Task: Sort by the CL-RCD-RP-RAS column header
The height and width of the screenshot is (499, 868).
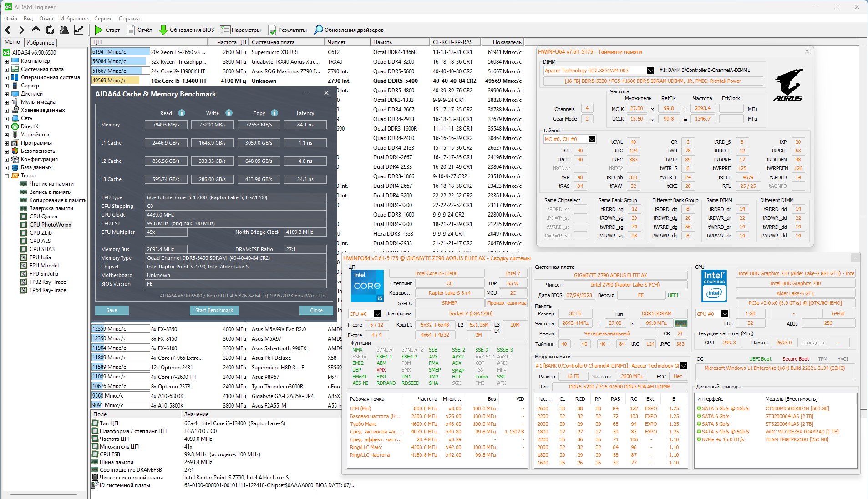Action: (x=455, y=42)
